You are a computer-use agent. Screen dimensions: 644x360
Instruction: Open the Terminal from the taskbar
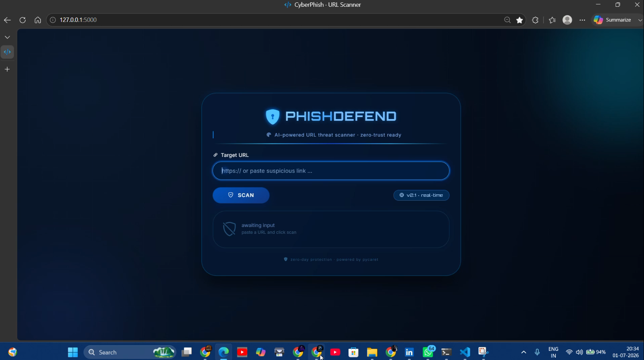pyautogui.click(x=446, y=352)
